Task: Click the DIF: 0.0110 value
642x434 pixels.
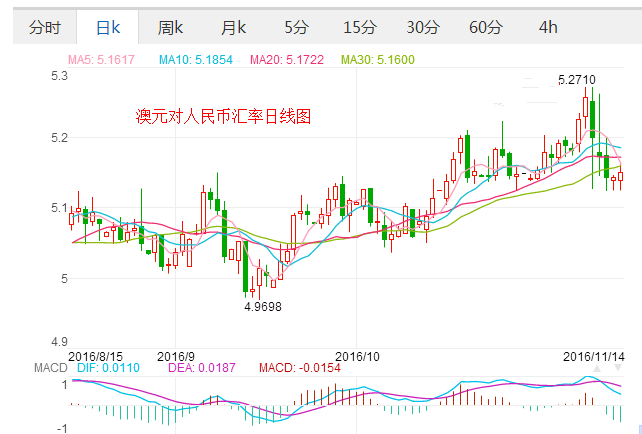Action: click(108, 368)
